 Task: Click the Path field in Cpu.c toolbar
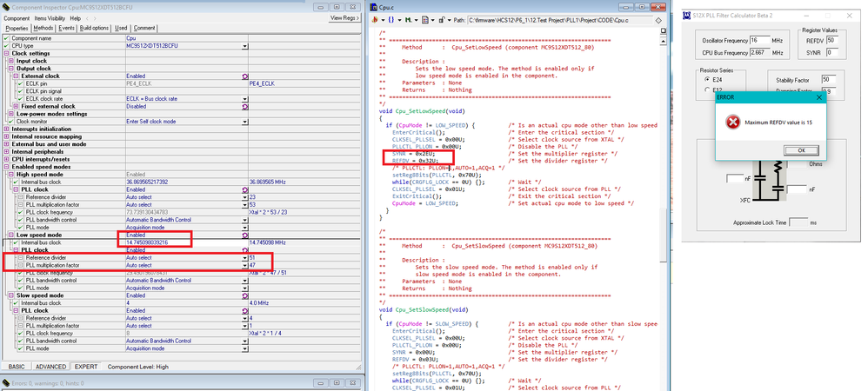click(x=558, y=20)
